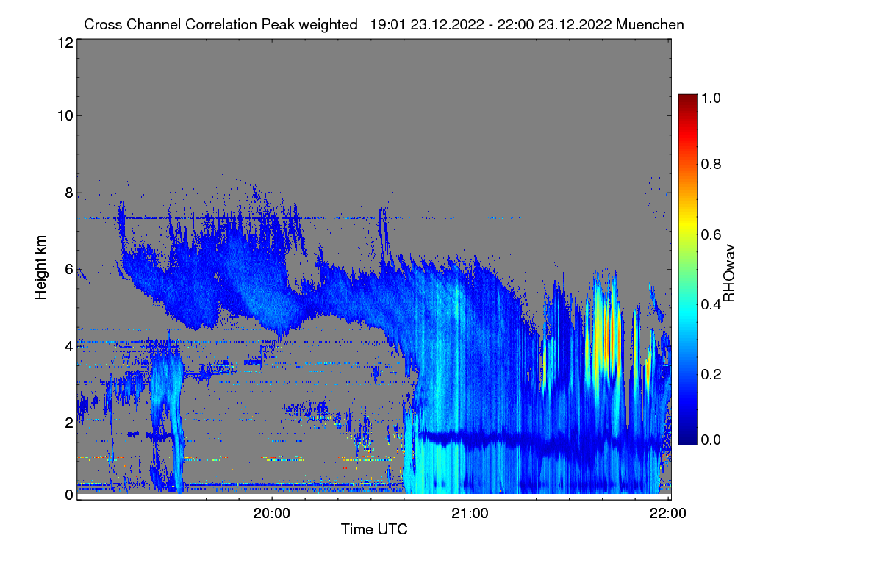Click the 2 km height tick label
This screenshot has width=882, height=588.
68,423
